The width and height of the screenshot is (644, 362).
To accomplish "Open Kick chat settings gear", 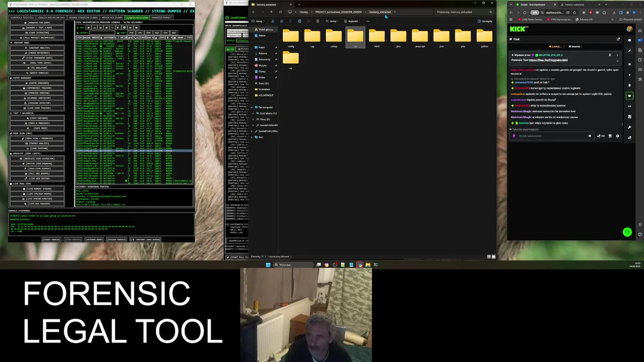I will (617, 136).
